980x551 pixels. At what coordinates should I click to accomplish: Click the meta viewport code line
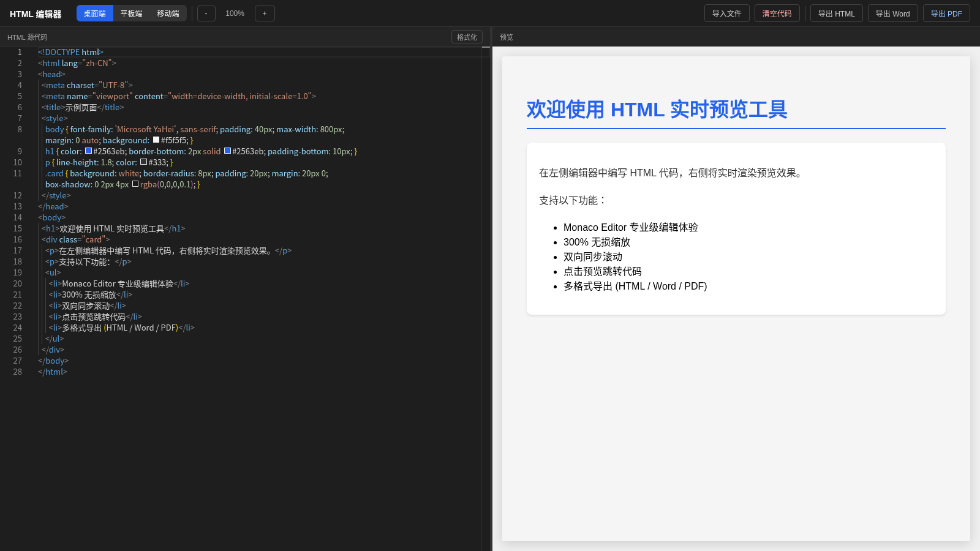click(179, 96)
